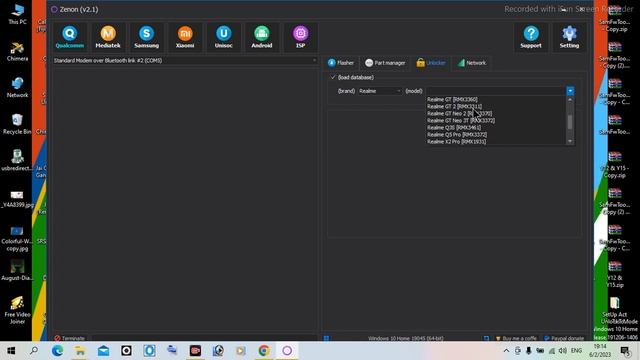
Task: Open File Explorer from the taskbar
Action: click(80, 351)
